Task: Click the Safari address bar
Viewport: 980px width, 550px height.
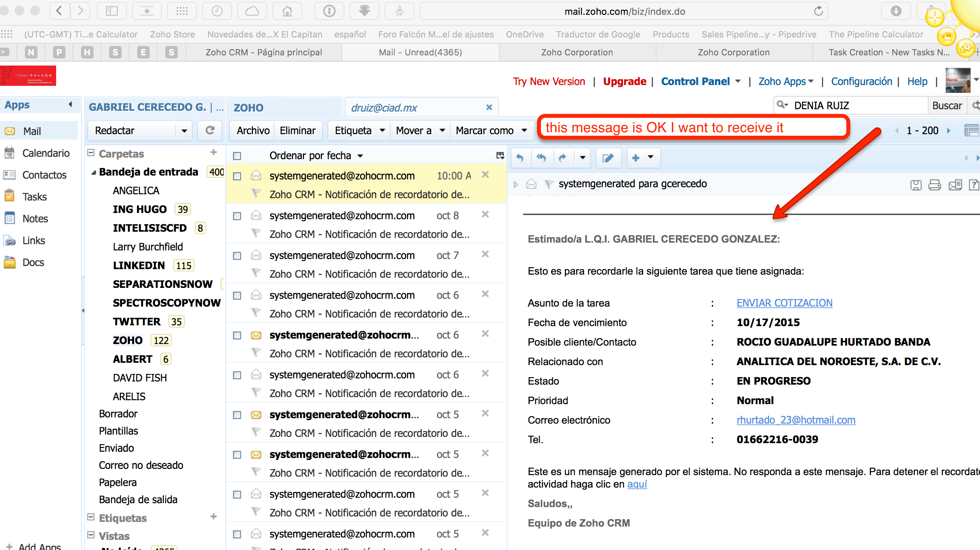Action: click(x=624, y=11)
